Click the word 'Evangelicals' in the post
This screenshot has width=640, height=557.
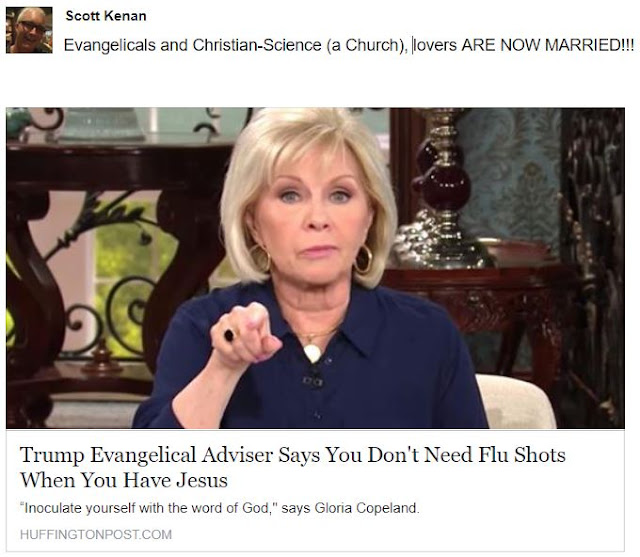[110, 45]
